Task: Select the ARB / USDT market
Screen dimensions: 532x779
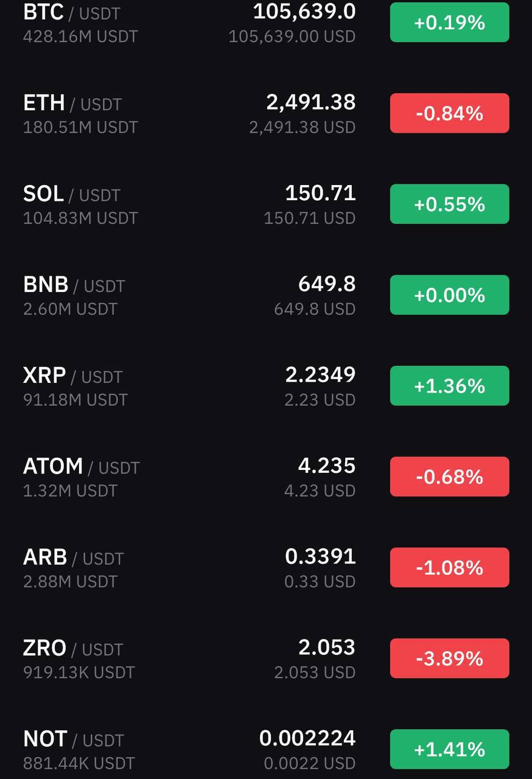Action: (x=266, y=567)
